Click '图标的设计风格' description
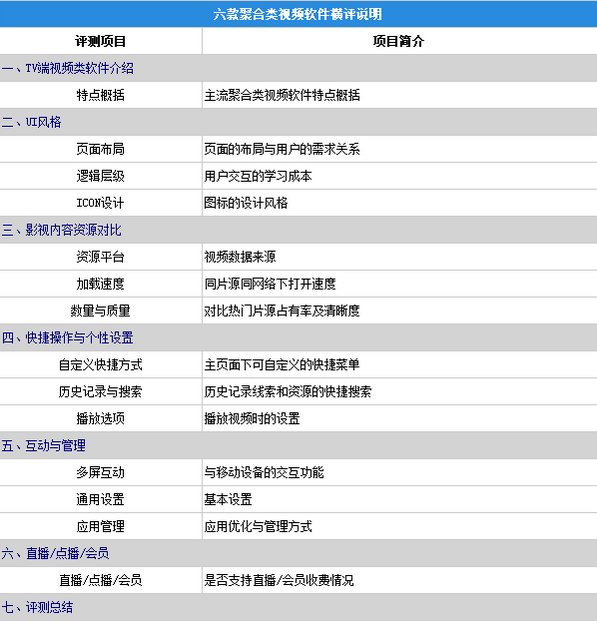 coord(246,203)
